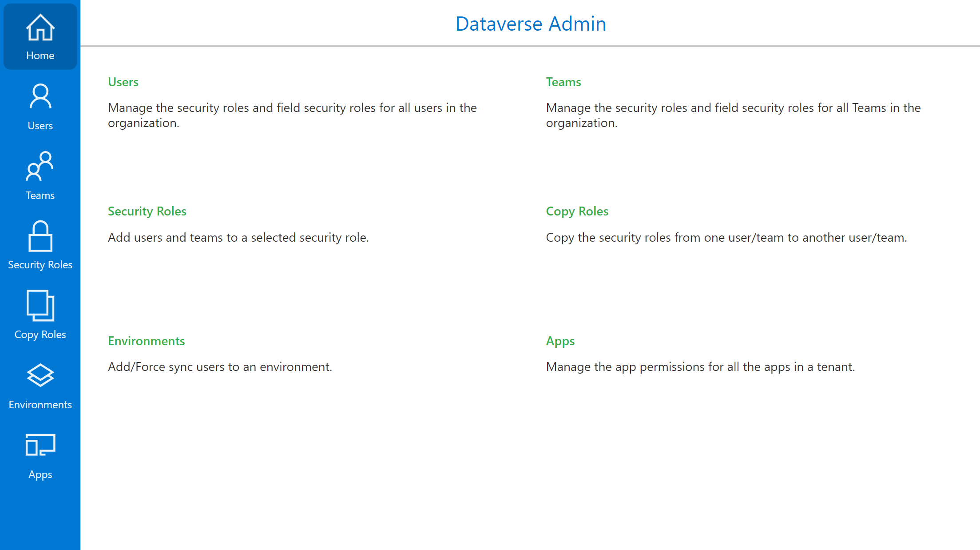Select the Copy Roles sidebar label
The height and width of the screenshot is (550, 980).
coord(40,335)
